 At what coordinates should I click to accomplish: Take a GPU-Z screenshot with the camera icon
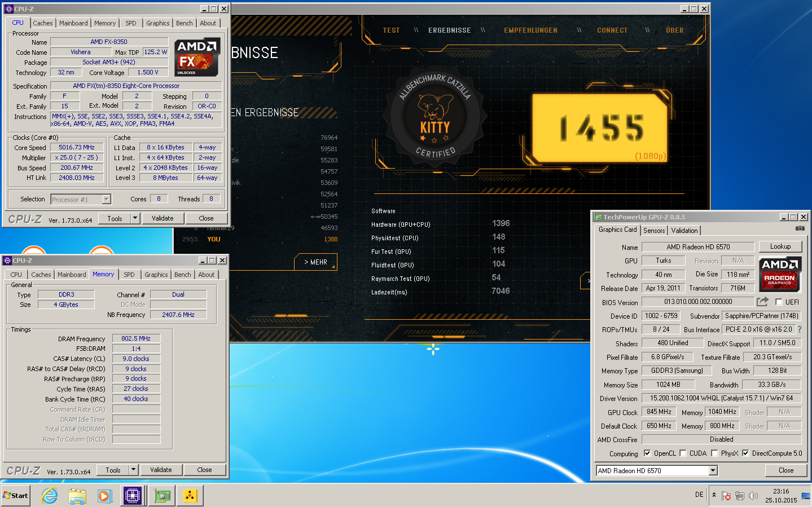(x=800, y=228)
